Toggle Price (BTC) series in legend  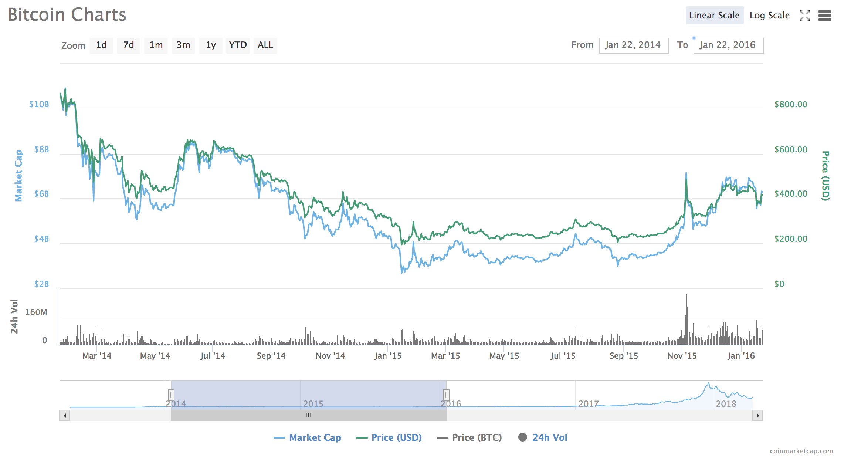[469, 437]
